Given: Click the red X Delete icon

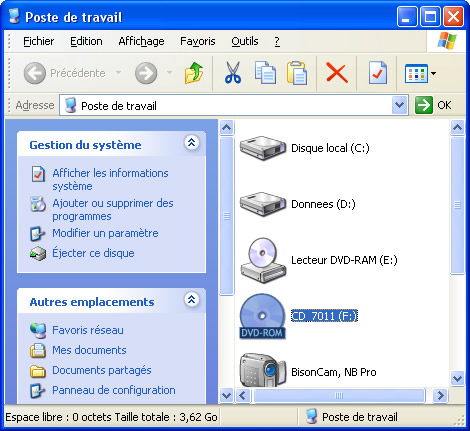Looking at the screenshot, I should tap(337, 73).
